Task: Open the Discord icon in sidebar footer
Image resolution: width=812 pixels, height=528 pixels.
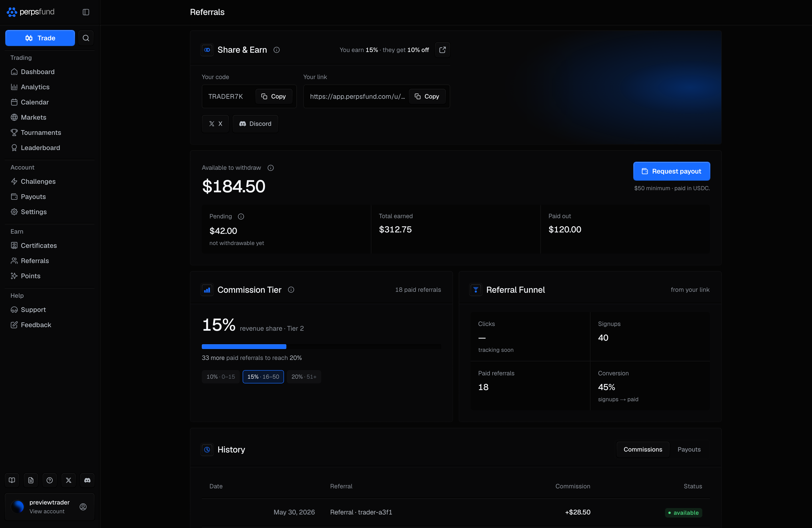Action: point(87,480)
